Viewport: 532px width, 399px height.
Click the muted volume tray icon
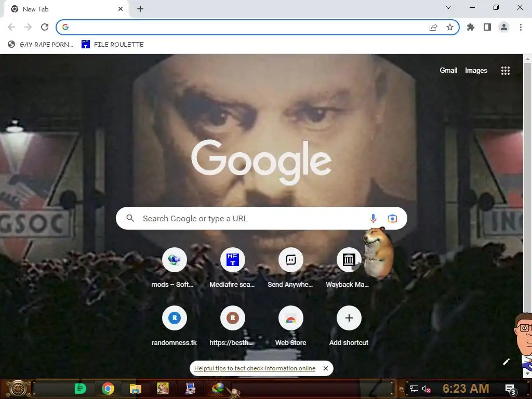click(x=426, y=389)
